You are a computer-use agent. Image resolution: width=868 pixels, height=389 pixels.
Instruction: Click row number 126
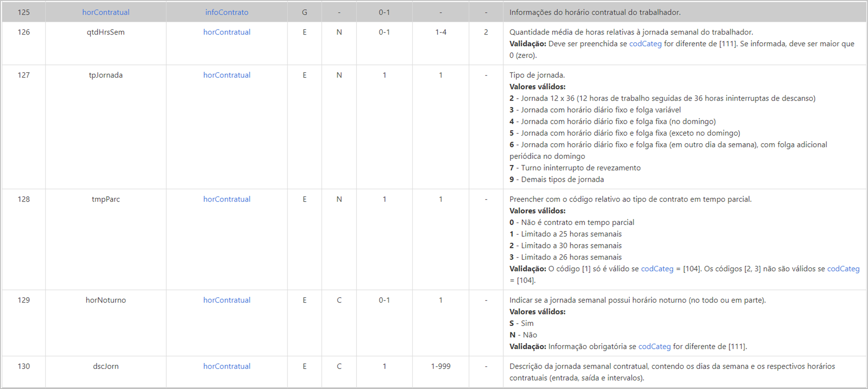[24, 32]
